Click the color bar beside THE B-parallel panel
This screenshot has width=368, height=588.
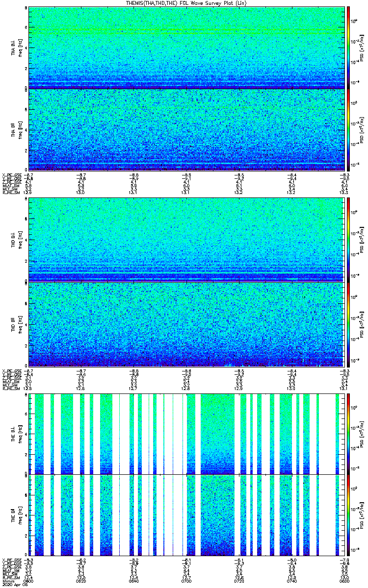click(x=348, y=515)
